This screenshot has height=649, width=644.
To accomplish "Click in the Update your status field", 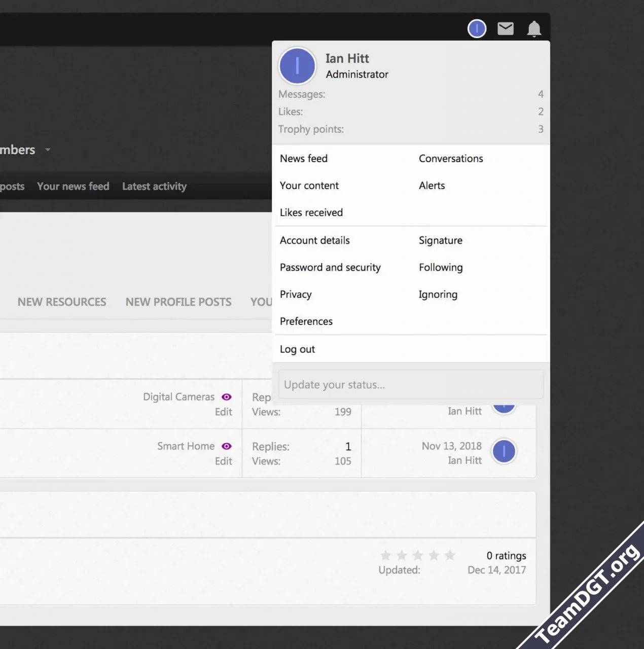I will [411, 385].
